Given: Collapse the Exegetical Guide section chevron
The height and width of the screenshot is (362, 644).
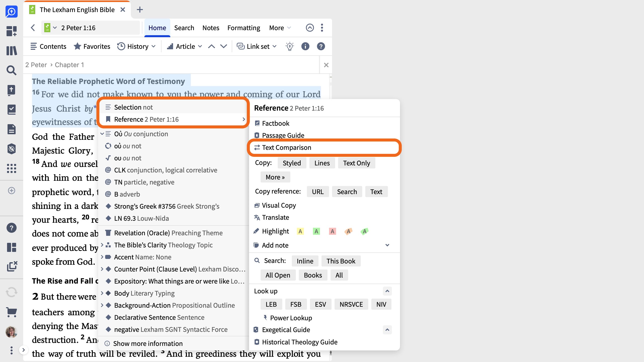Looking at the screenshot, I should 387,330.
